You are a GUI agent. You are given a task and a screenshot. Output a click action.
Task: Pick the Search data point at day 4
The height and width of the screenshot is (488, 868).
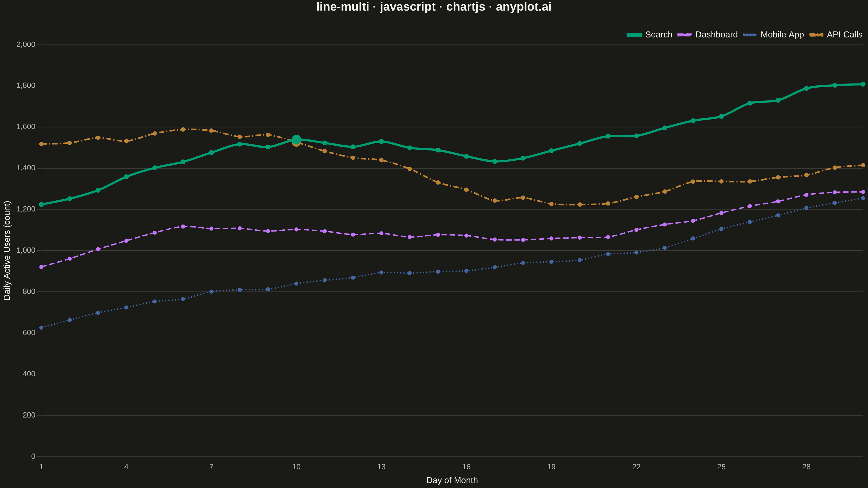(x=126, y=176)
